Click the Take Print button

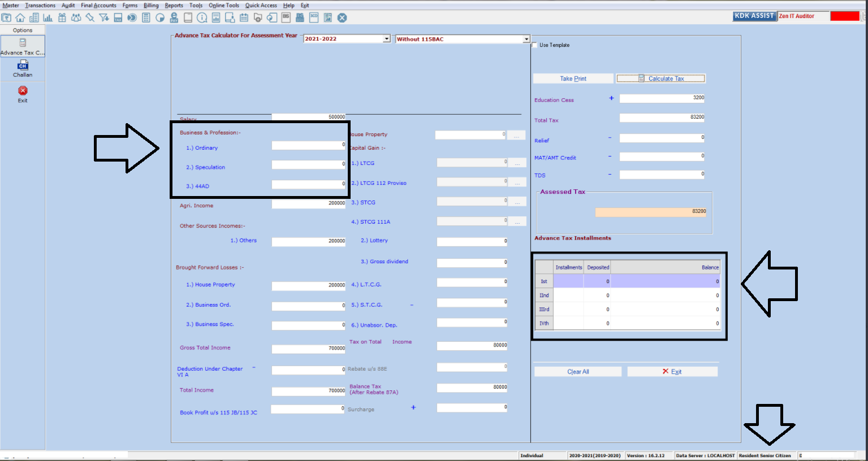(573, 79)
